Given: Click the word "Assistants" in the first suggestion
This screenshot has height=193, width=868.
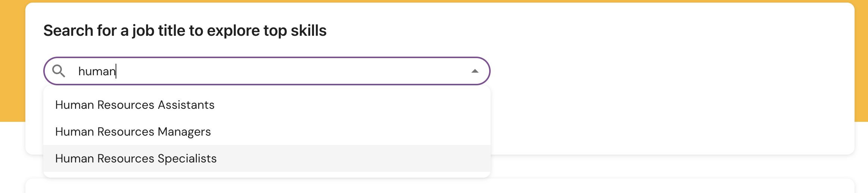Looking at the screenshot, I should point(186,105).
